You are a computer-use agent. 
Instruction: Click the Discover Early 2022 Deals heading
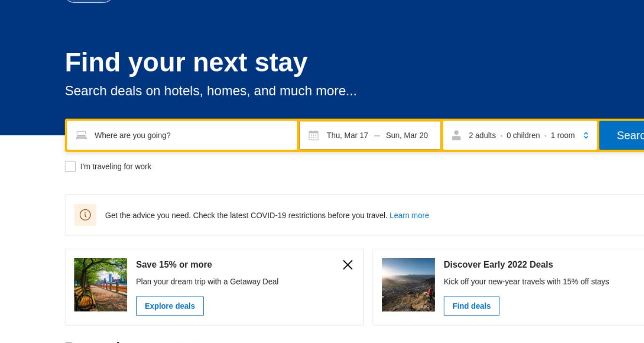coord(498,264)
